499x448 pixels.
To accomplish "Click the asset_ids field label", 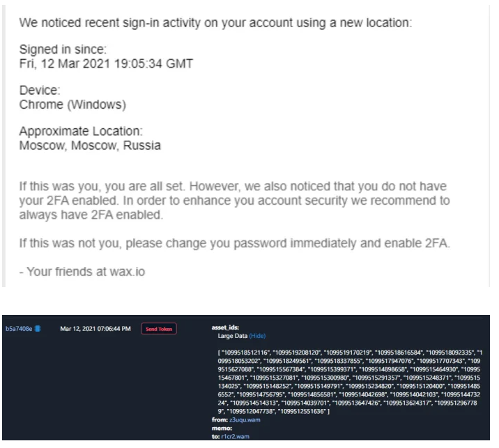I will tap(225, 327).
